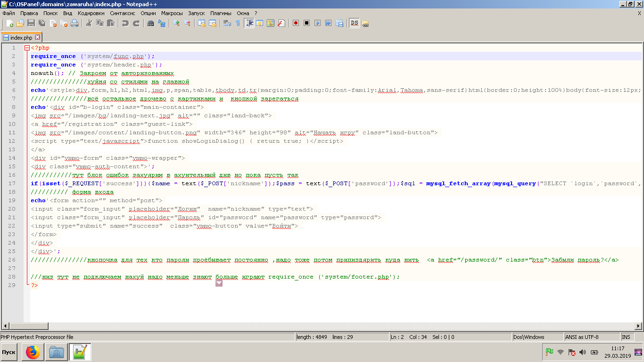Viewport: 644px width, 362px height.
Task: Toggle the DS spell-check button
Action: click(x=354, y=23)
